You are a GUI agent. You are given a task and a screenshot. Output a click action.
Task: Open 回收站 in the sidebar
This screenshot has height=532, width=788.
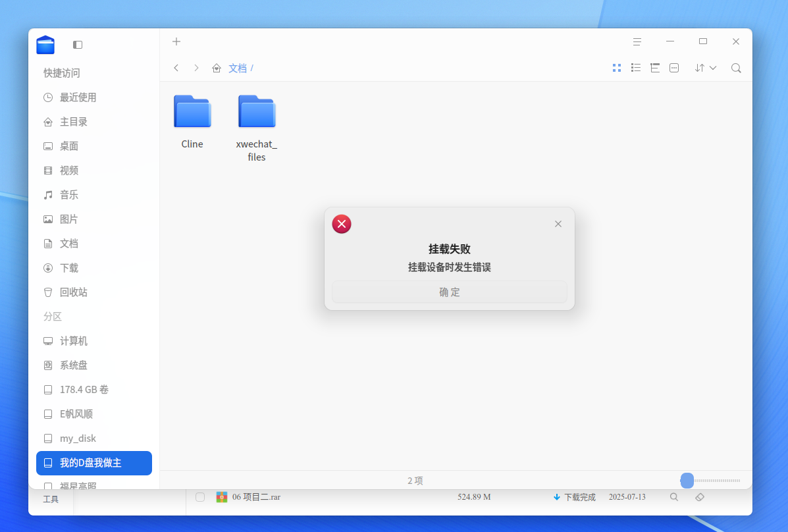(94, 292)
